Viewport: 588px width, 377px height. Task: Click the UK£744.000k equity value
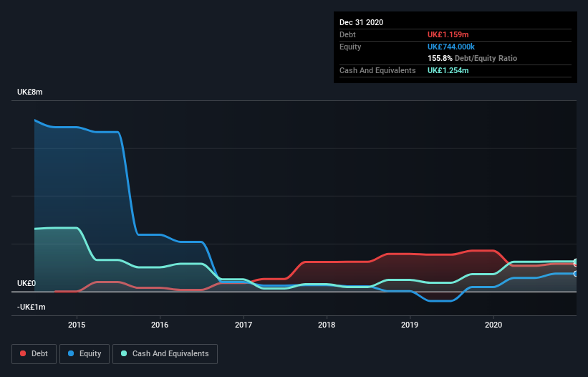click(x=451, y=47)
